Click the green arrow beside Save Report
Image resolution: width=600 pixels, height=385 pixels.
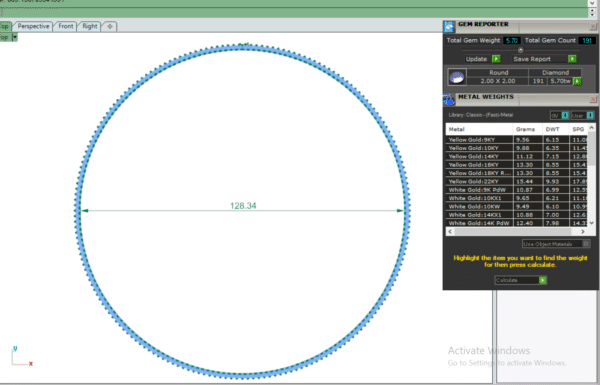[572, 59]
